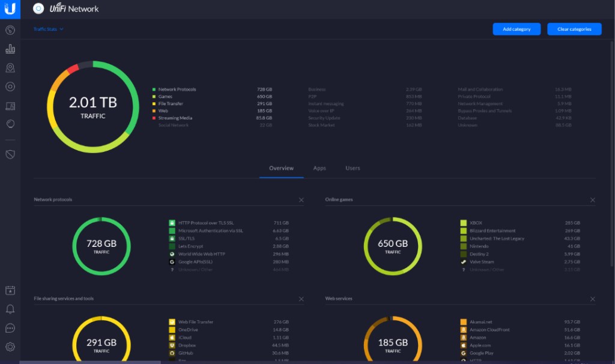Click the Add category button
This screenshot has height=364, width=615.
517,29
